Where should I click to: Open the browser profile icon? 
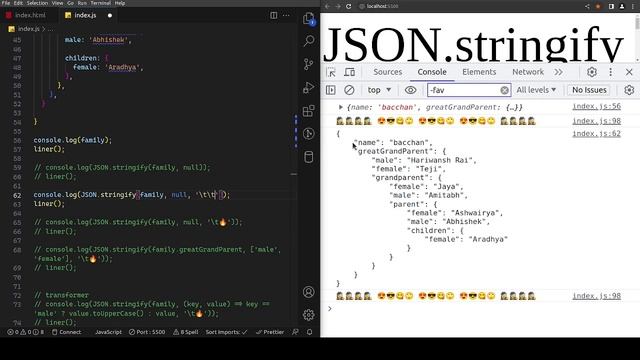pos(622,6)
